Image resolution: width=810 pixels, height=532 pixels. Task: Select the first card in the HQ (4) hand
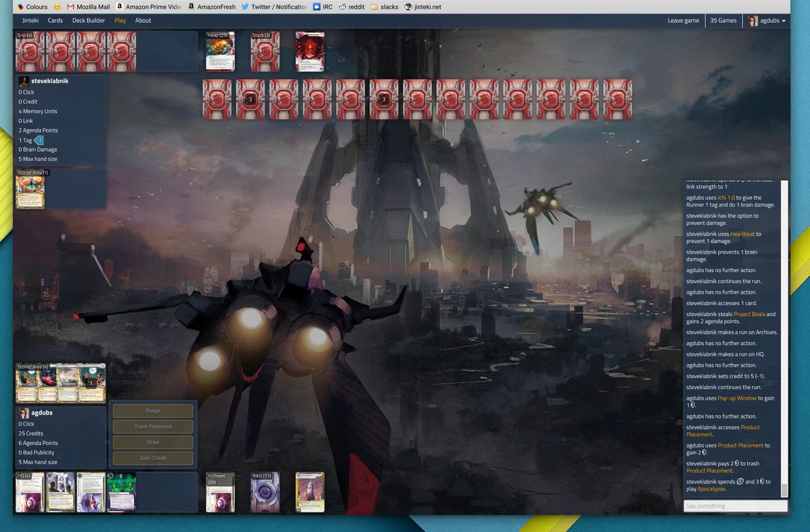click(30, 492)
